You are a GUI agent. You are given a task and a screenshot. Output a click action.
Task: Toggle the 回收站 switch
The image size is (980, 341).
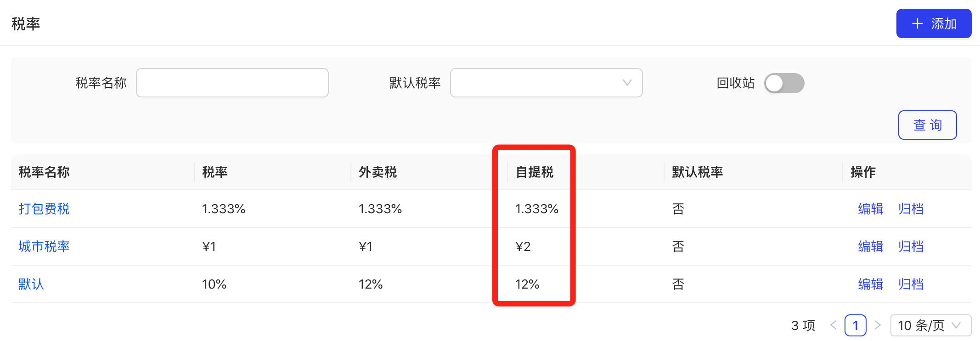click(x=784, y=83)
